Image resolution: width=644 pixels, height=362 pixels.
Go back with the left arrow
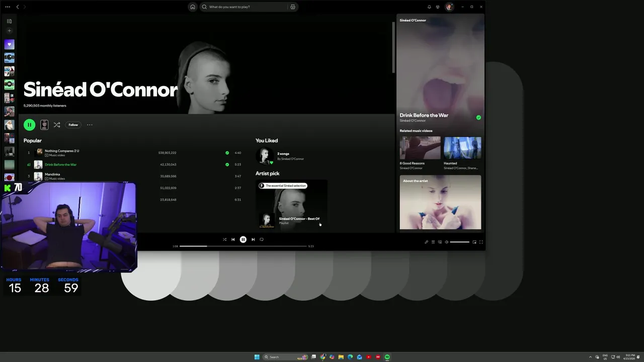[18, 7]
